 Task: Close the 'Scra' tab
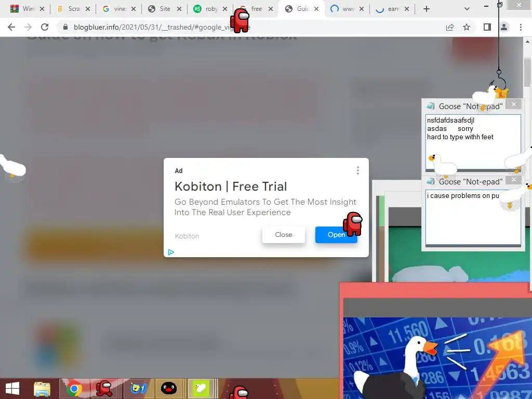click(x=88, y=9)
